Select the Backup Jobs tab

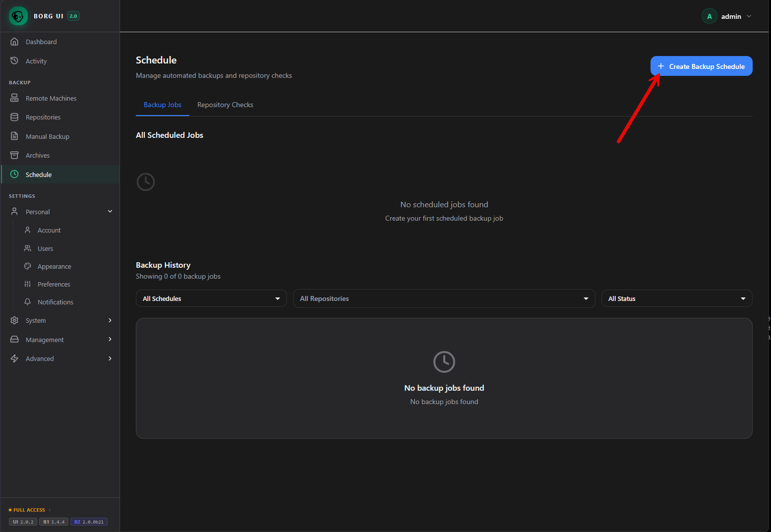coord(163,105)
